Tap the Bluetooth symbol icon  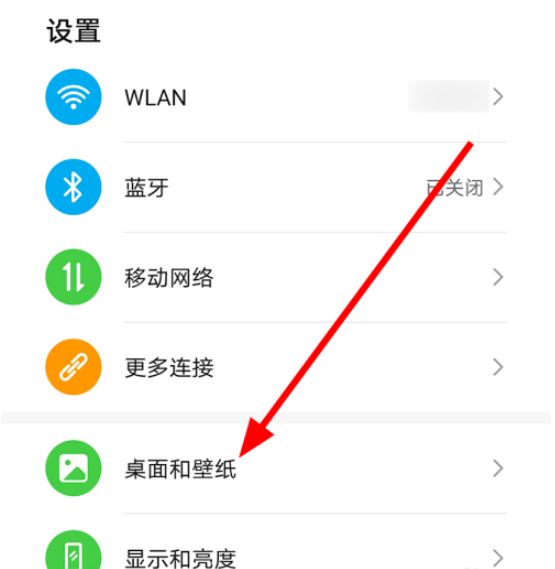(73, 187)
